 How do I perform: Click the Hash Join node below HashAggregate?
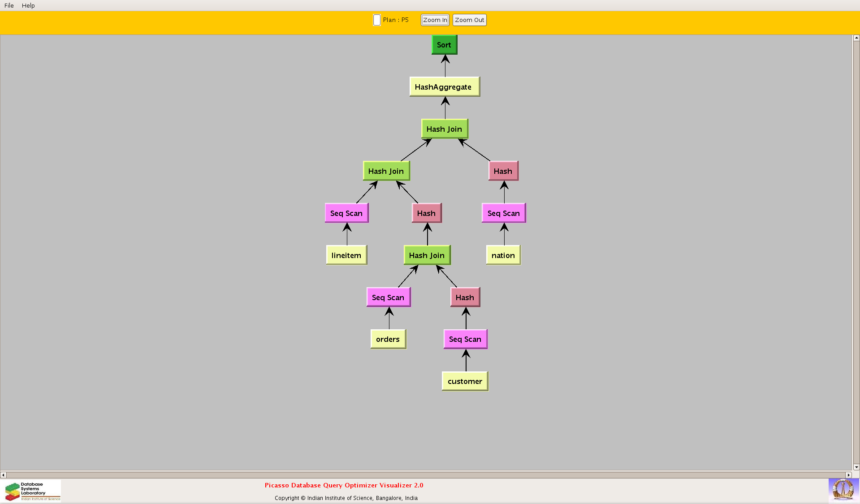pyautogui.click(x=444, y=129)
